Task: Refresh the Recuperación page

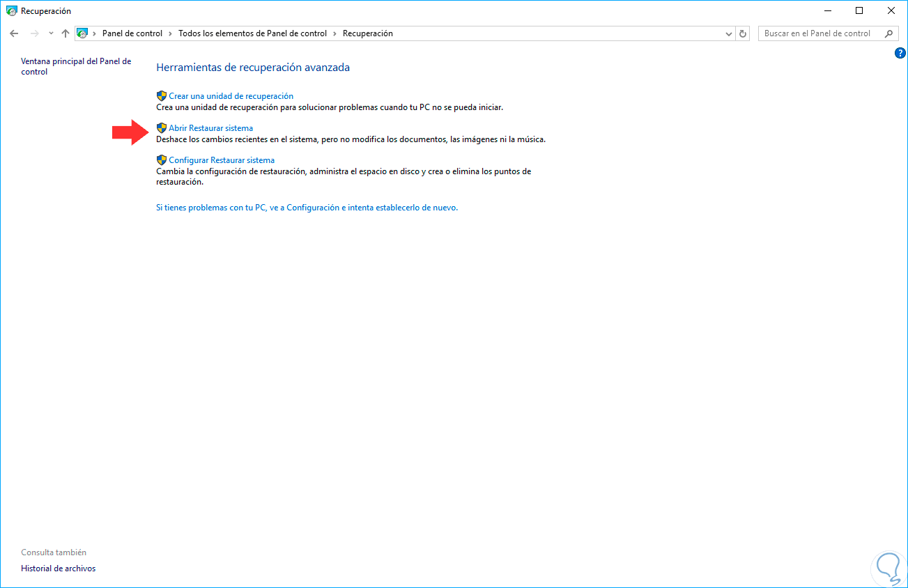Action: pyautogui.click(x=743, y=33)
